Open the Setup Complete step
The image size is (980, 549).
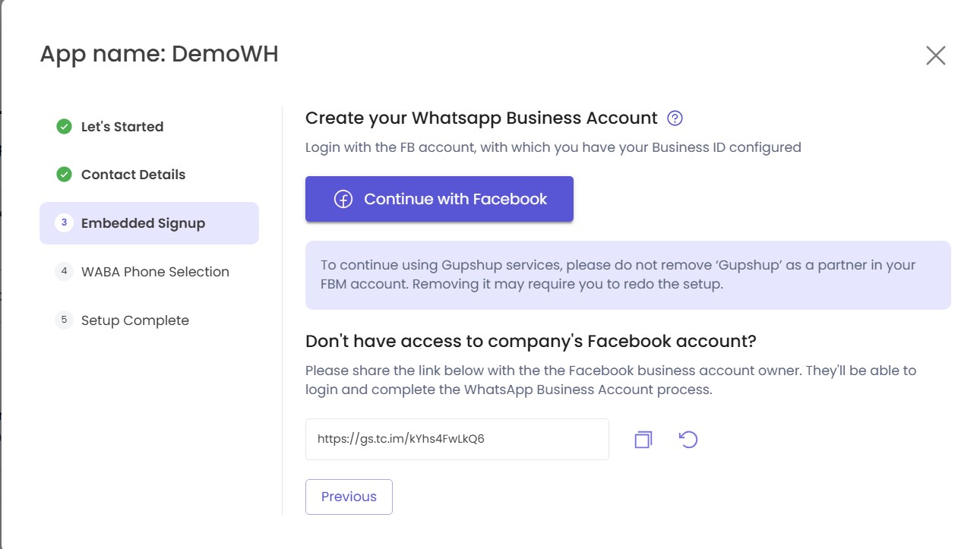tap(135, 320)
